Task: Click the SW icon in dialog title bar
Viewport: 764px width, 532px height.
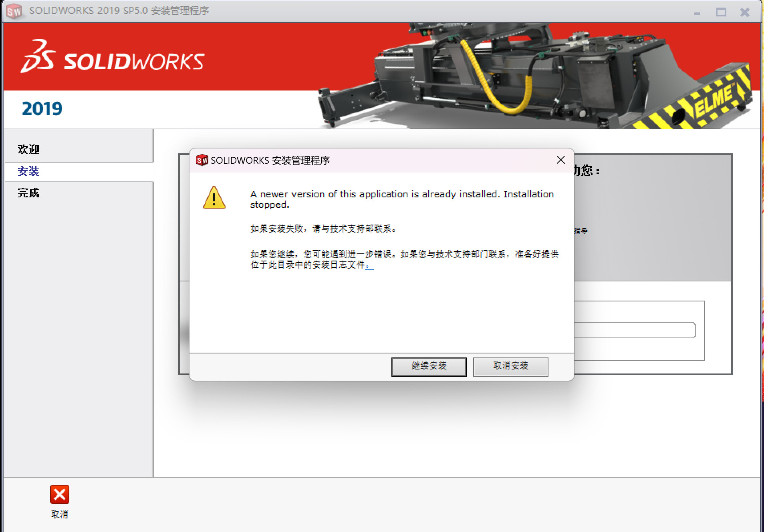Action: pyautogui.click(x=202, y=160)
